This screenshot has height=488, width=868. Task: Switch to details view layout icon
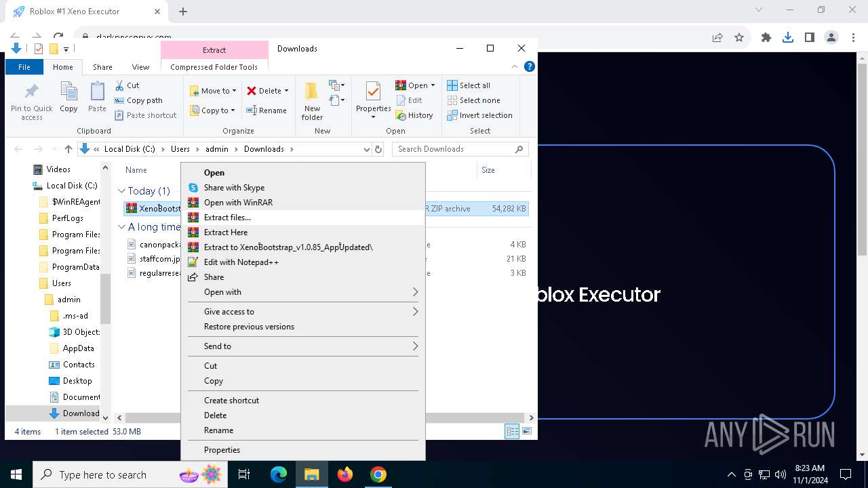(513, 432)
